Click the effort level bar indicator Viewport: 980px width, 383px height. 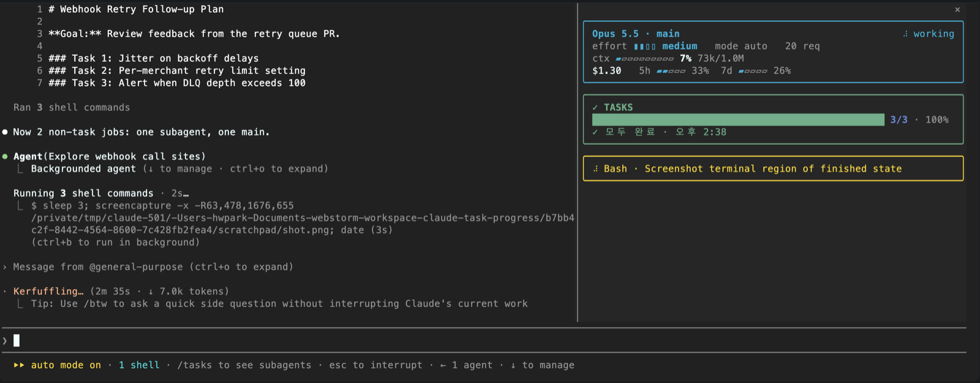click(x=644, y=46)
